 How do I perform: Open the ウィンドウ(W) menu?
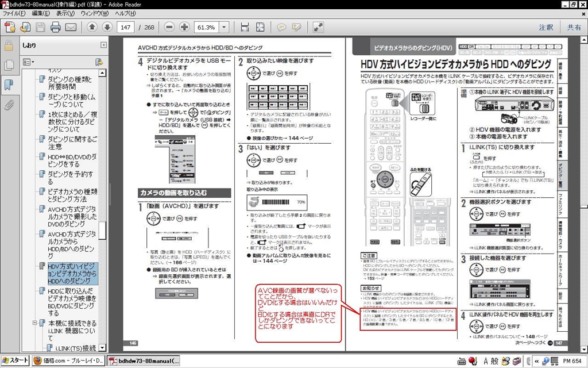[x=95, y=14]
